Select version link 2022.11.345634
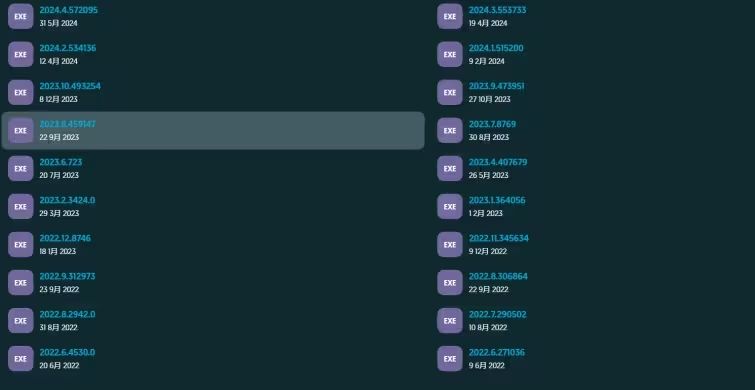This screenshot has width=755, height=390. (x=499, y=238)
